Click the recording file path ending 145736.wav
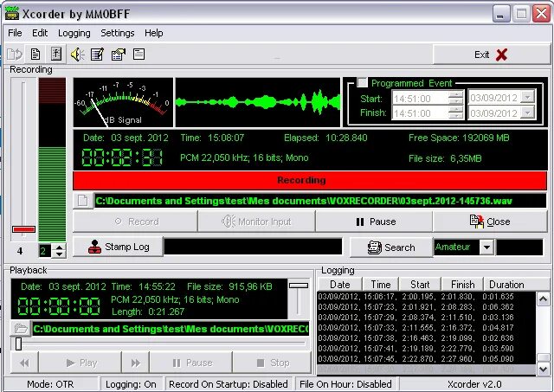The height and width of the screenshot is (392, 554). pyautogui.click(x=319, y=201)
